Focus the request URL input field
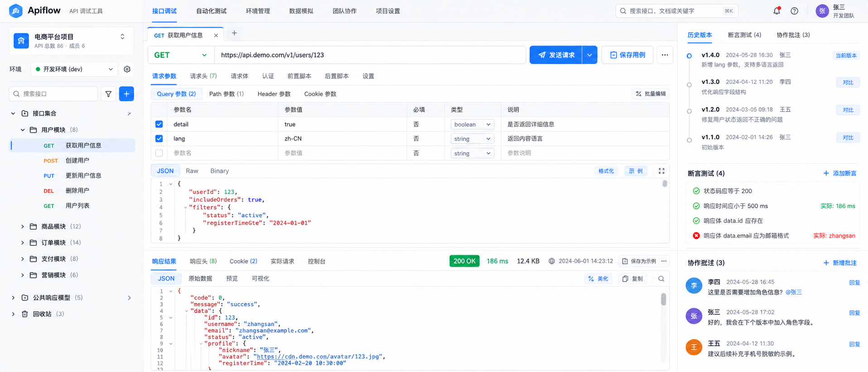The height and width of the screenshot is (372, 868). point(370,55)
